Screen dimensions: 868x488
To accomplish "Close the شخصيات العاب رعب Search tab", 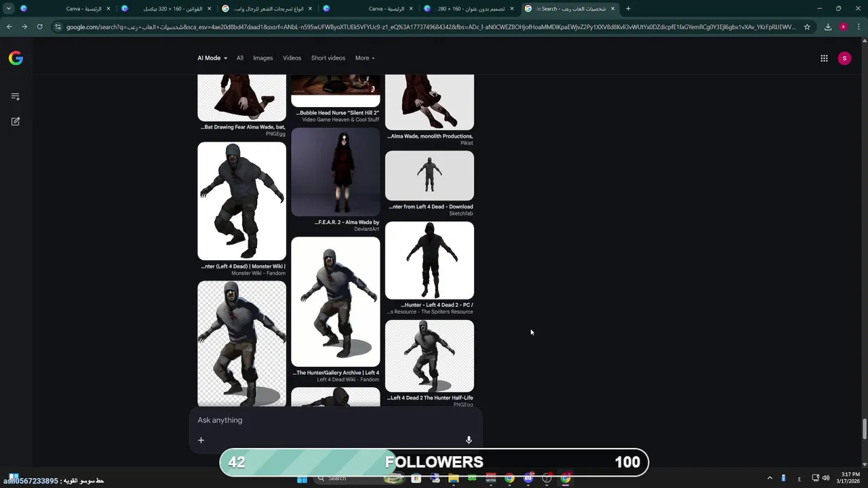I will 613,9.
